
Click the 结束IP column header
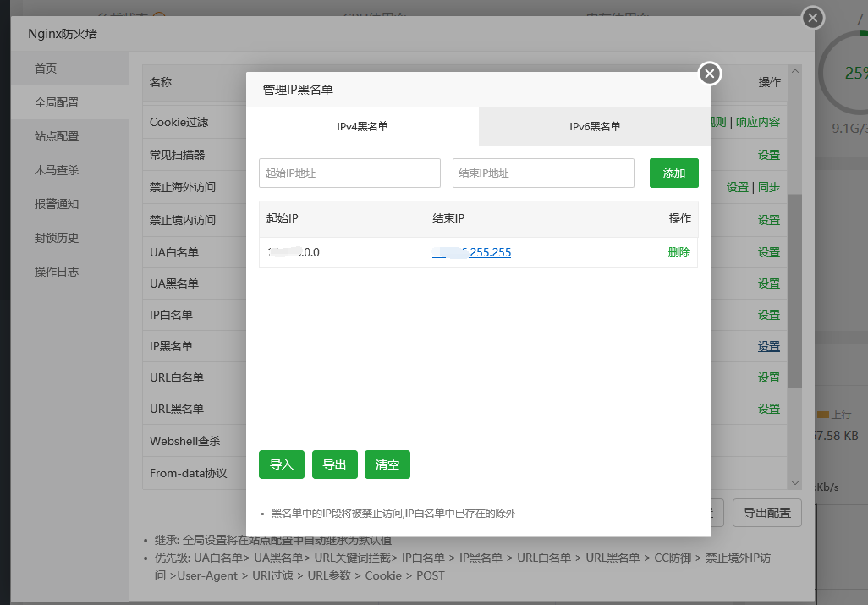pyautogui.click(x=448, y=218)
